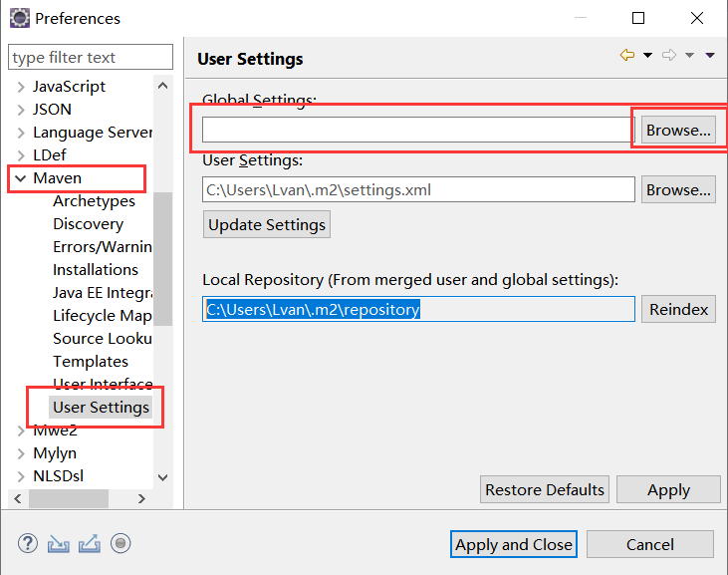
Task: Go back using the yellow arrow icon
Action: (x=627, y=55)
